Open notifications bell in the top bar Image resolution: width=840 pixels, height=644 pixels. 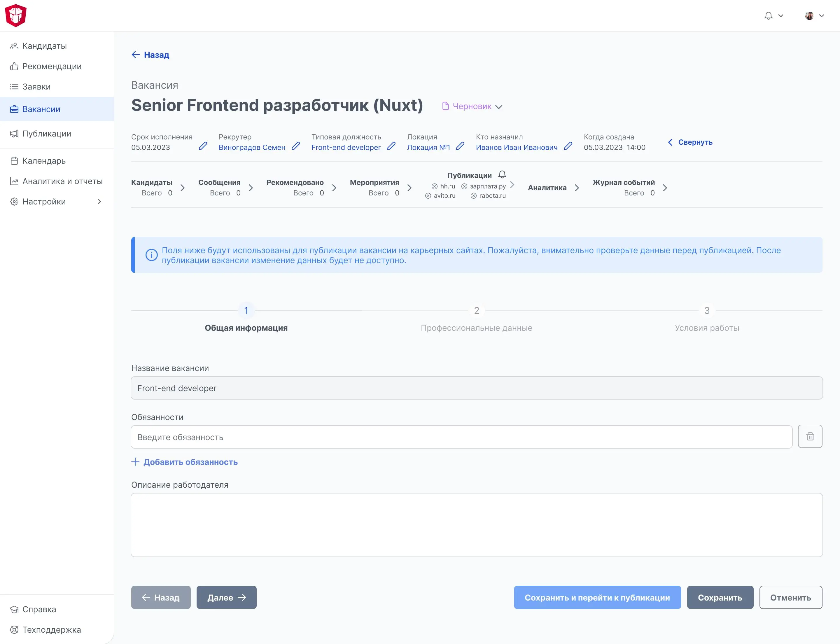[768, 16]
